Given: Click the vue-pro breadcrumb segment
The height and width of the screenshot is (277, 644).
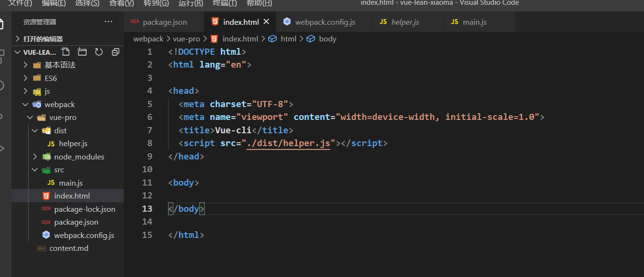Looking at the screenshot, I should (186, 39).
